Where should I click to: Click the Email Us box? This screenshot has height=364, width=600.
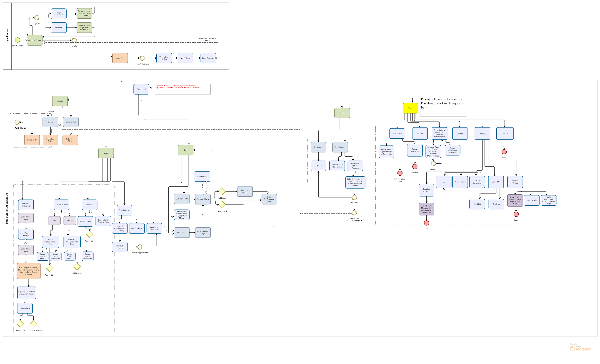tap(496, 204)
